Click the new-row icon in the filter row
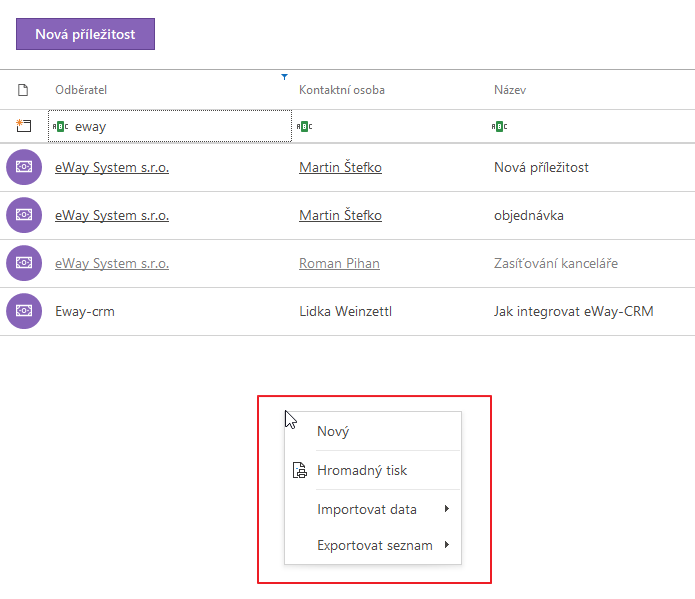Image resolution: width=695 pixels, height=599 pixels. [23, 126]
